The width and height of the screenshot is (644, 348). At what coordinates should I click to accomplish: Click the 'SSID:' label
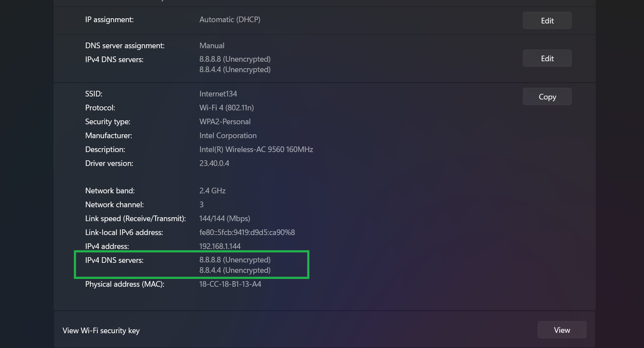[x=94, y=94]
